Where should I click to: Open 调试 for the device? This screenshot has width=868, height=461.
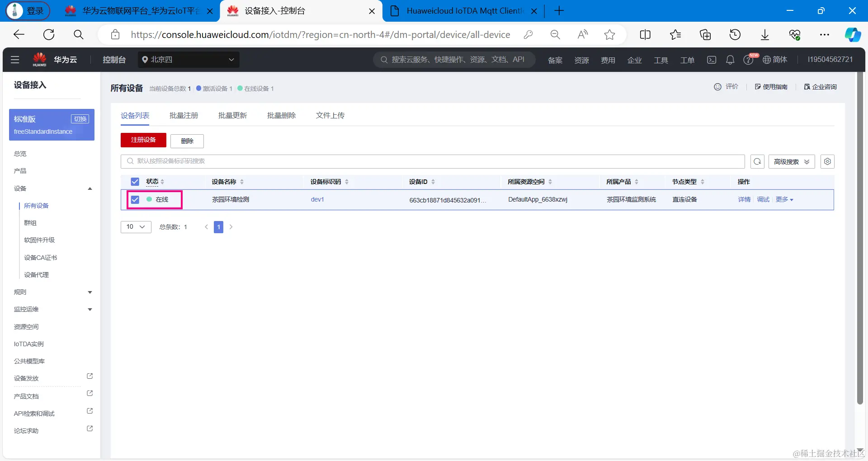[x=763, y=199]
